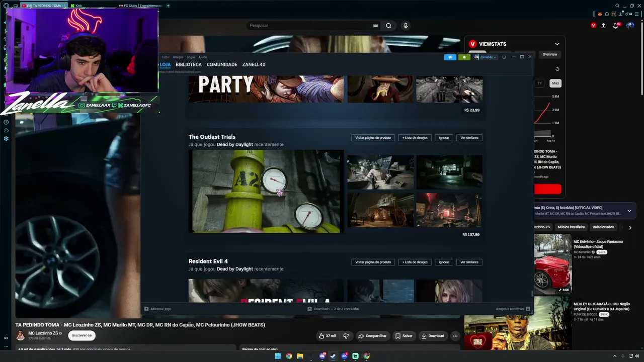Open Chrome from the taskbar
644x362 pixels.
(289, 356)
